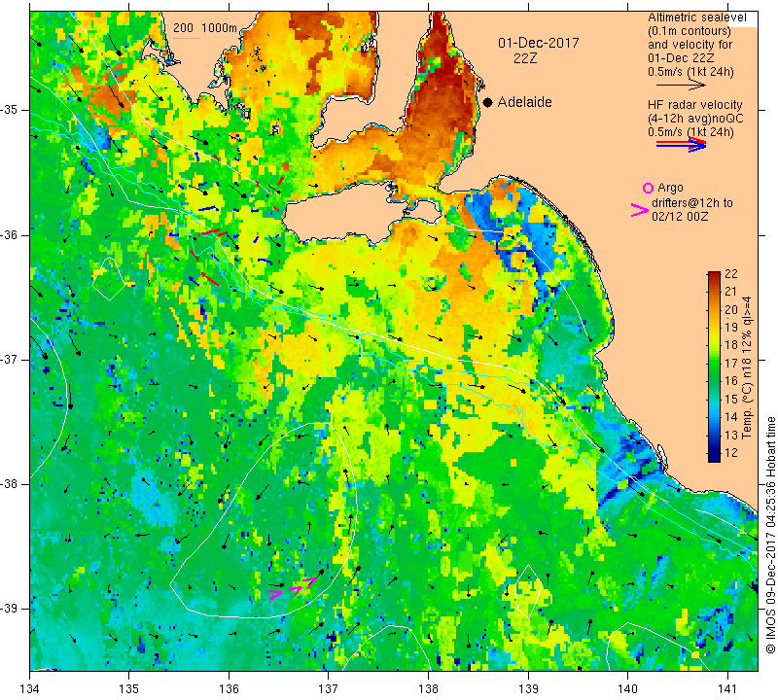Click the -39 latitude axis label
The image size is (778, 700).
click(10, 609)
